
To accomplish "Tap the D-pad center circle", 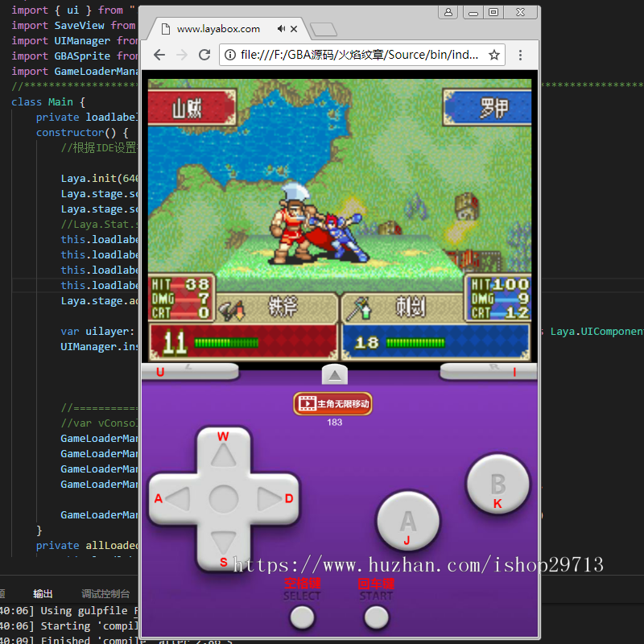I will [224, 499].
